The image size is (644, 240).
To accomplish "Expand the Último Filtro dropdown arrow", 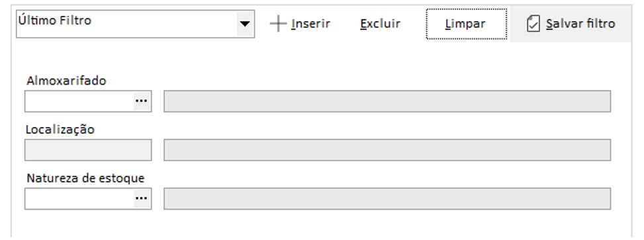I will point(245,24).
